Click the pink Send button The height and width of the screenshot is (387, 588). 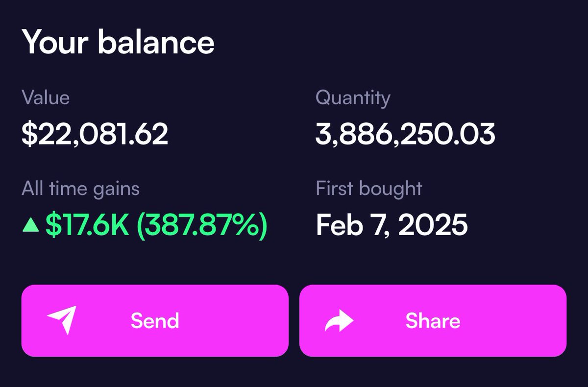(x=155, y=320)
